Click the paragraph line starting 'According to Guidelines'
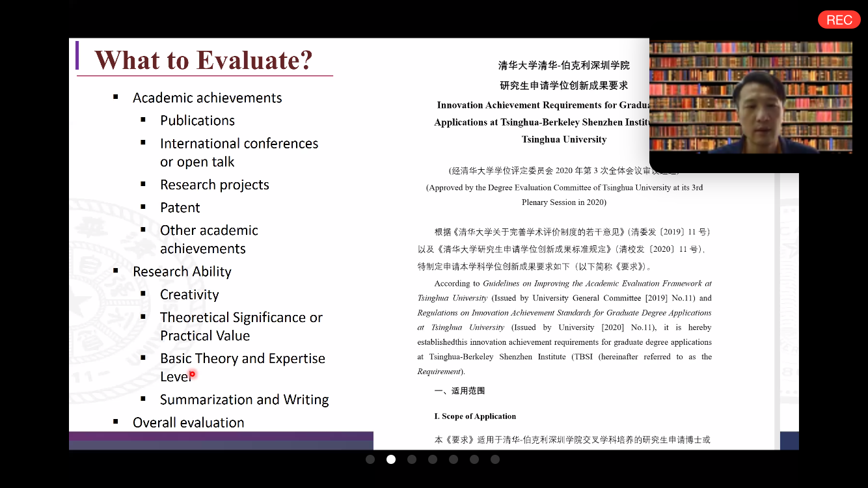The height and width of the screenshot is (488, 868). (573, 284)
